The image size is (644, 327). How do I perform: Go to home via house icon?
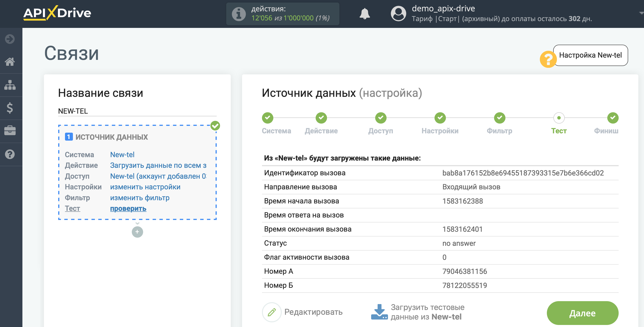pyautogui.click(x=10, y=62)
